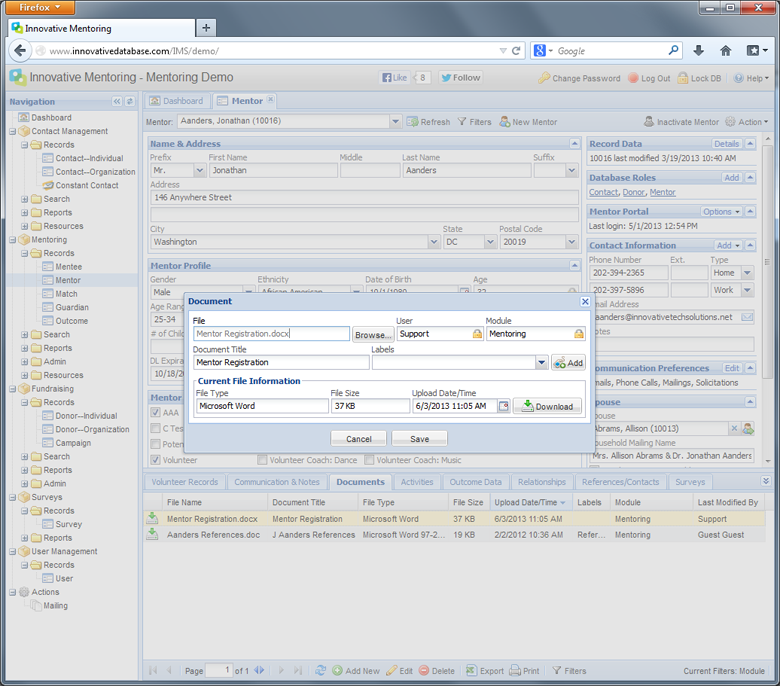Click the Save button in Document dialog
780x686 pixels.
[419, 439]
